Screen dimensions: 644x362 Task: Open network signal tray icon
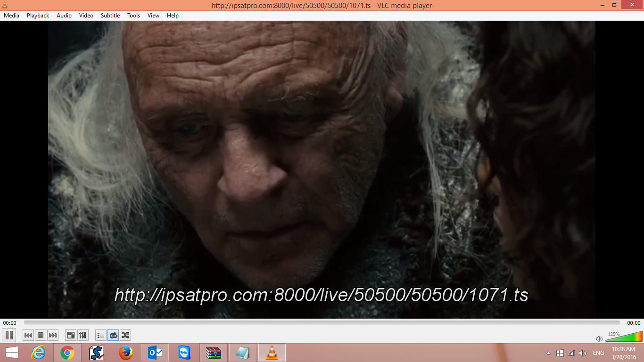tap(571, 353)
